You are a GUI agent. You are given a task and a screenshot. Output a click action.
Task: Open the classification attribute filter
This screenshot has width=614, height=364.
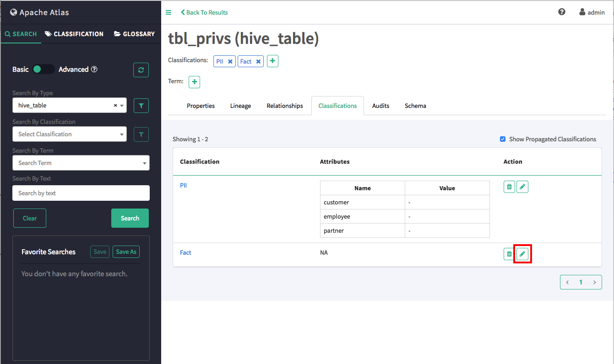[x=141, y=134]
